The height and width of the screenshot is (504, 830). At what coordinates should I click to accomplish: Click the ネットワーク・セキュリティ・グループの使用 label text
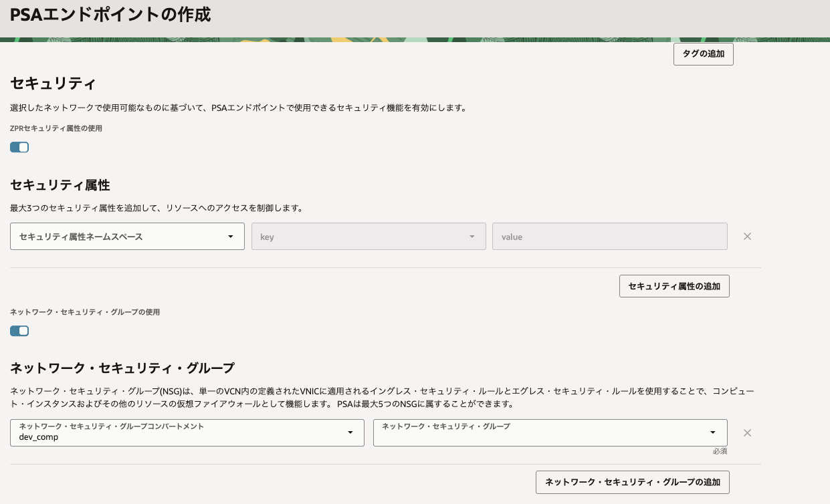tap(85, 311)
